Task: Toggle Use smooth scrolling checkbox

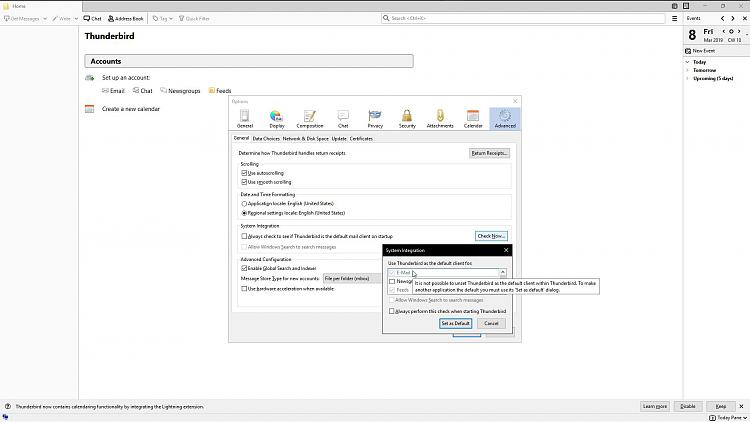Action: 244,182
